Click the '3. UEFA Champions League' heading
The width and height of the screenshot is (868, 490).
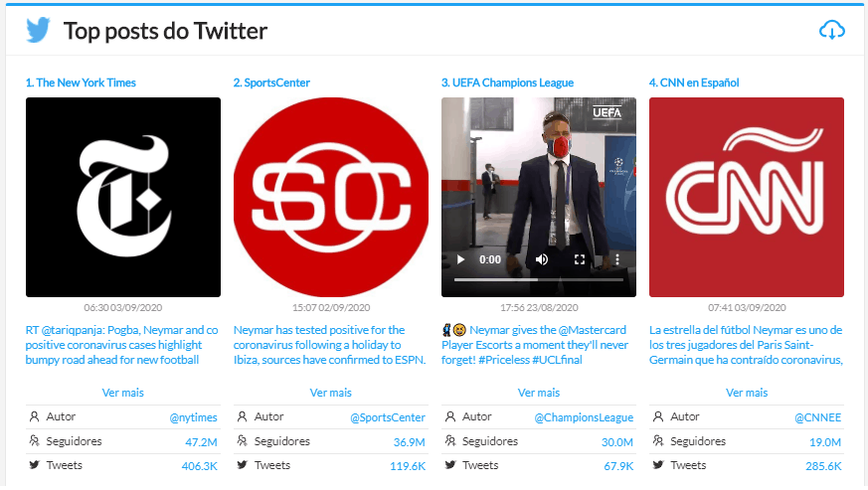tap(507, 82)
